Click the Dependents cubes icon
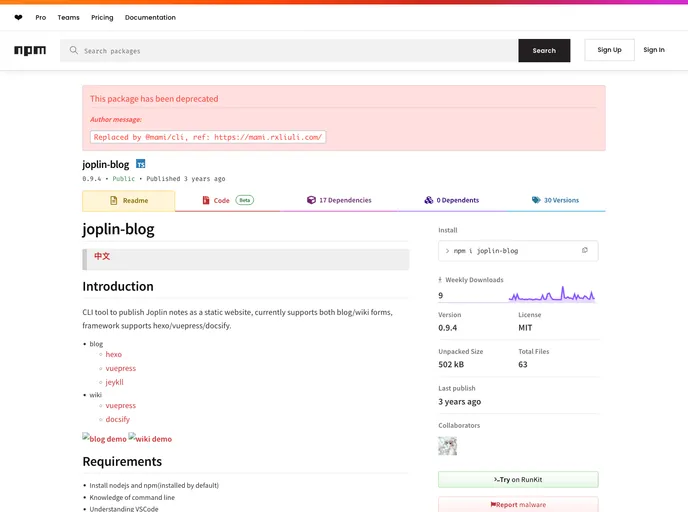This screenshot has width=688, height=512. tap(429, 200)
